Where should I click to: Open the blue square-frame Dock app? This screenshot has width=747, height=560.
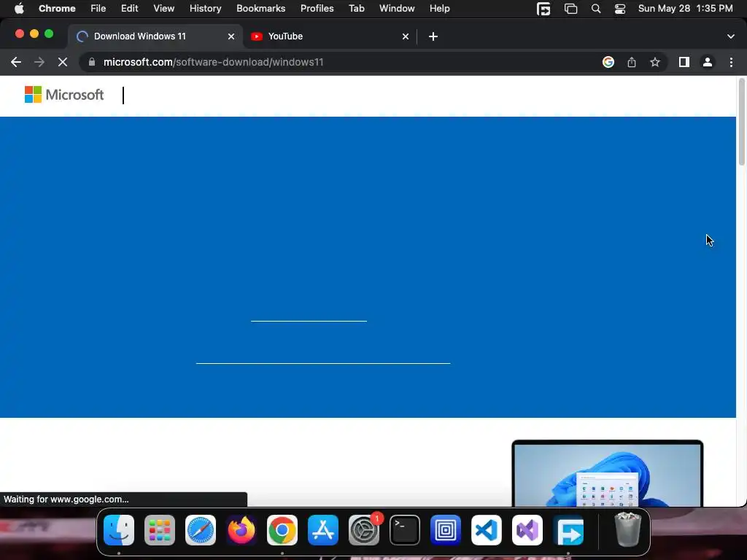tap(446, 530)
